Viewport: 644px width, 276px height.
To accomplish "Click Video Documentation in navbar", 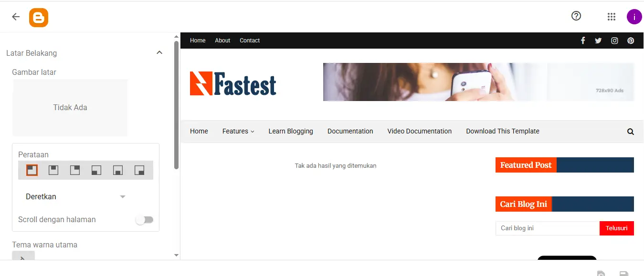I will click(x=419, y=131).
